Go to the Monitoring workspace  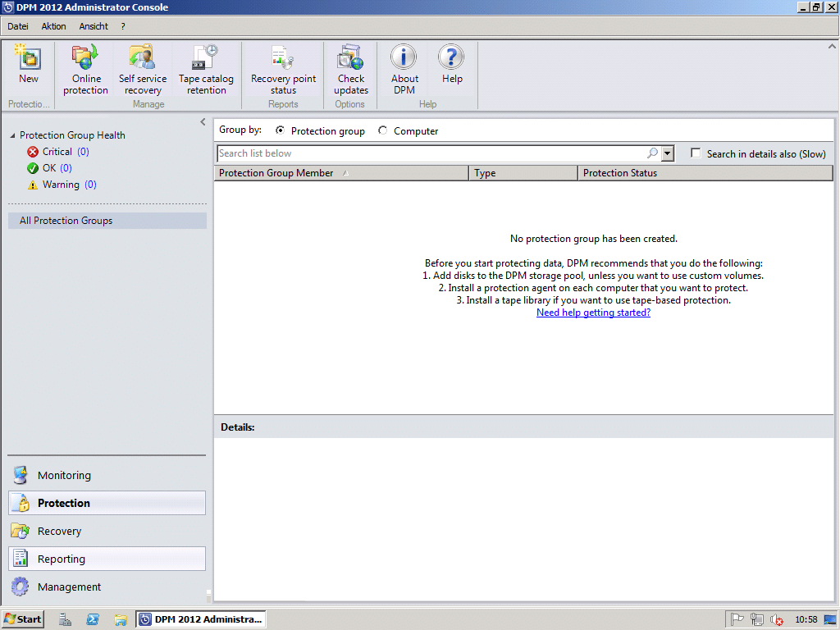[x=107, y=475]
